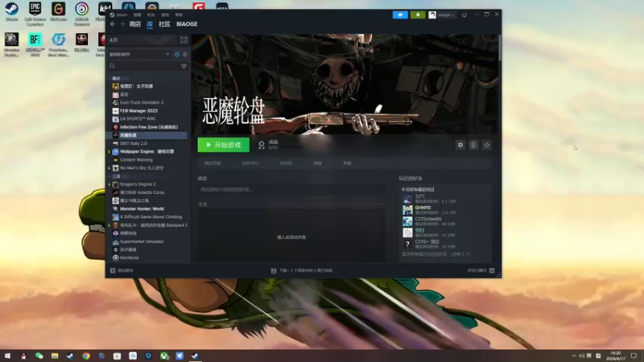This screenshot has height=362, width=644.
Task: Toggle the ready-to-play filter icon
Action: click(185, 54)
